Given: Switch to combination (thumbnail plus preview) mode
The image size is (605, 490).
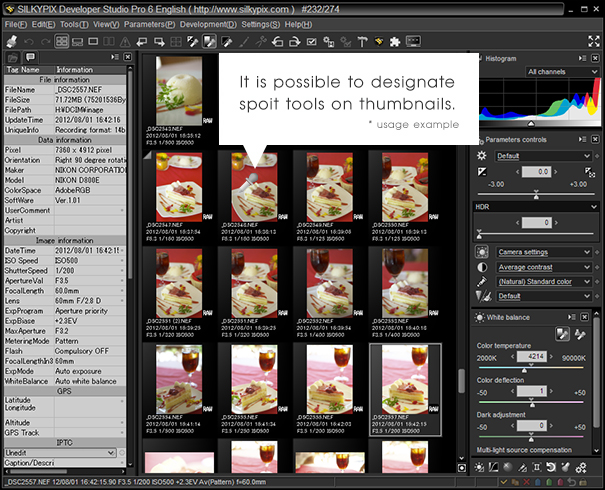Looking at the screenshot, I should tap(78, 41).
